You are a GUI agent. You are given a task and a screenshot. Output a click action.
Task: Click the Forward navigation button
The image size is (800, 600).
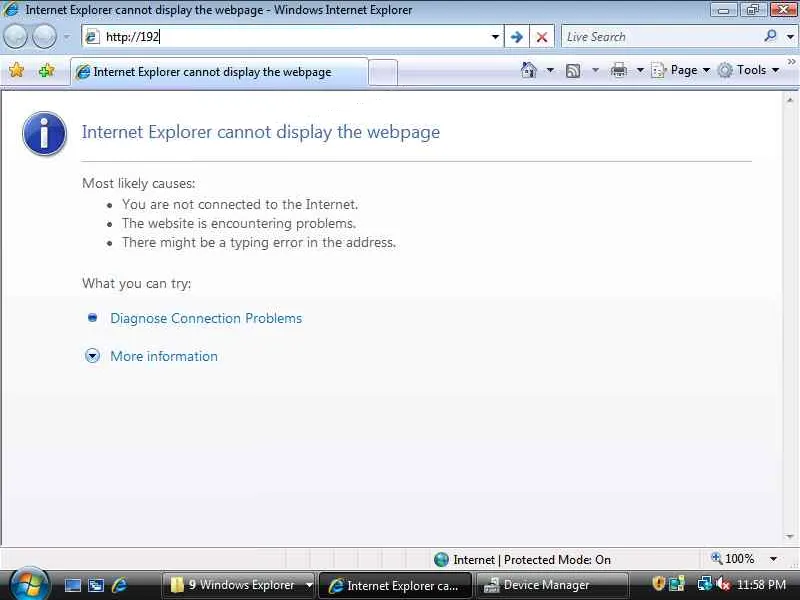point(44,37)
